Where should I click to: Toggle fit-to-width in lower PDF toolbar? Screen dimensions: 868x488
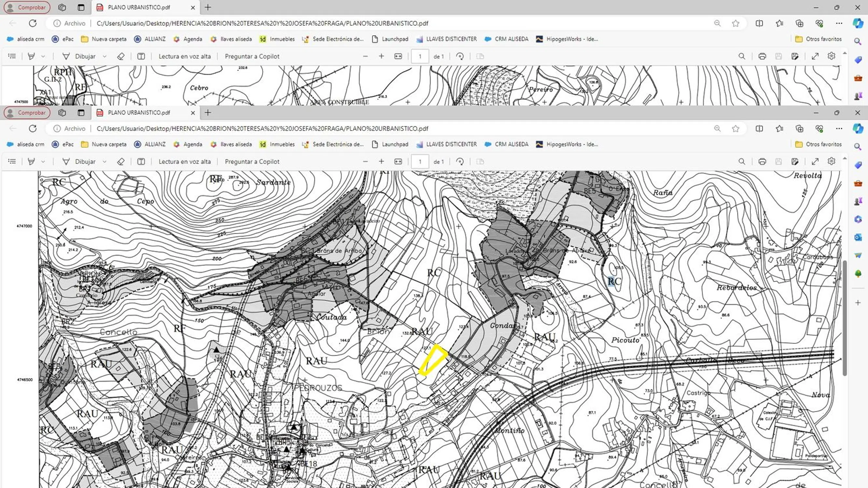click(398, 162)
